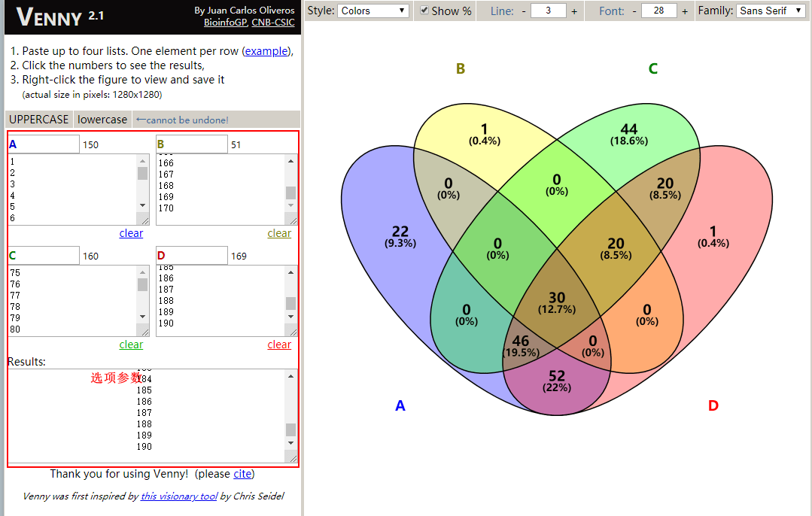
Task: Clear list D
Action: point(279,345)
